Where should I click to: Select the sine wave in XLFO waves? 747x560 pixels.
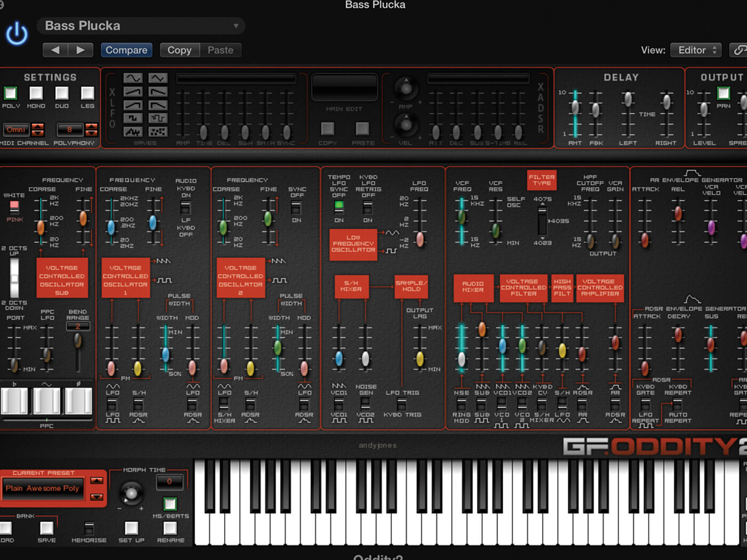point(133,78)
